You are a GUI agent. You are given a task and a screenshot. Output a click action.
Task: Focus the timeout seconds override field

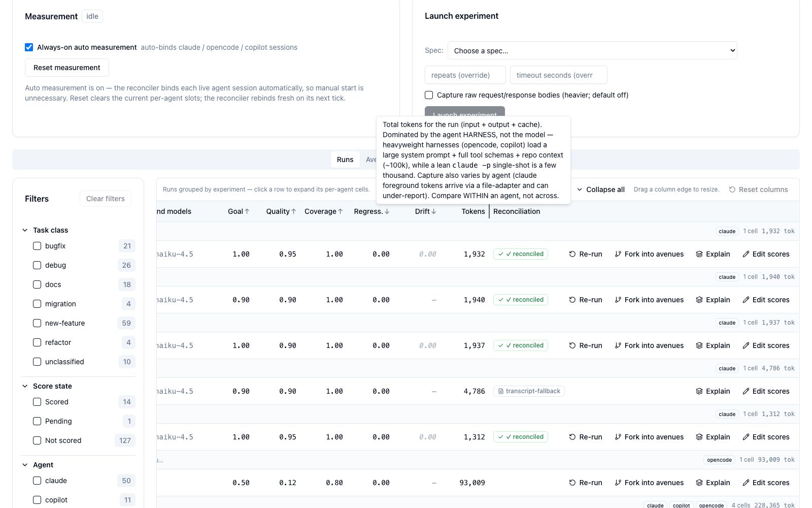click(559, 75)
